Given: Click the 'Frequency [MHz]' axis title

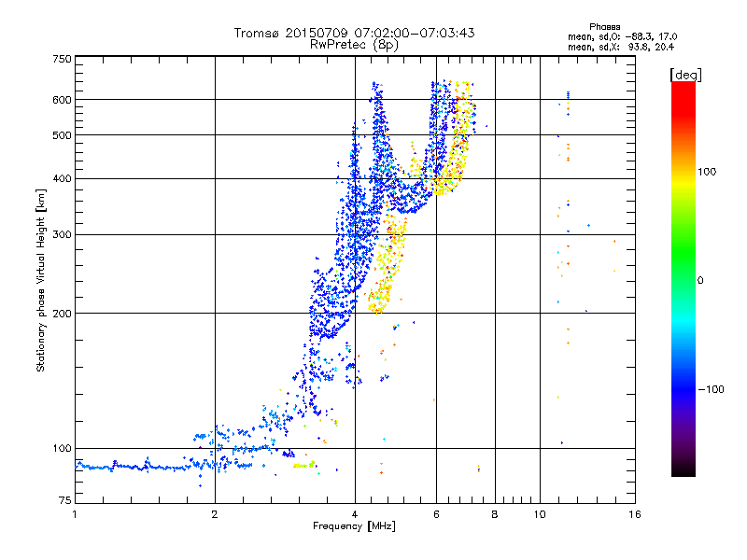Looking at the screenshot, I should [x=354, y=526].
